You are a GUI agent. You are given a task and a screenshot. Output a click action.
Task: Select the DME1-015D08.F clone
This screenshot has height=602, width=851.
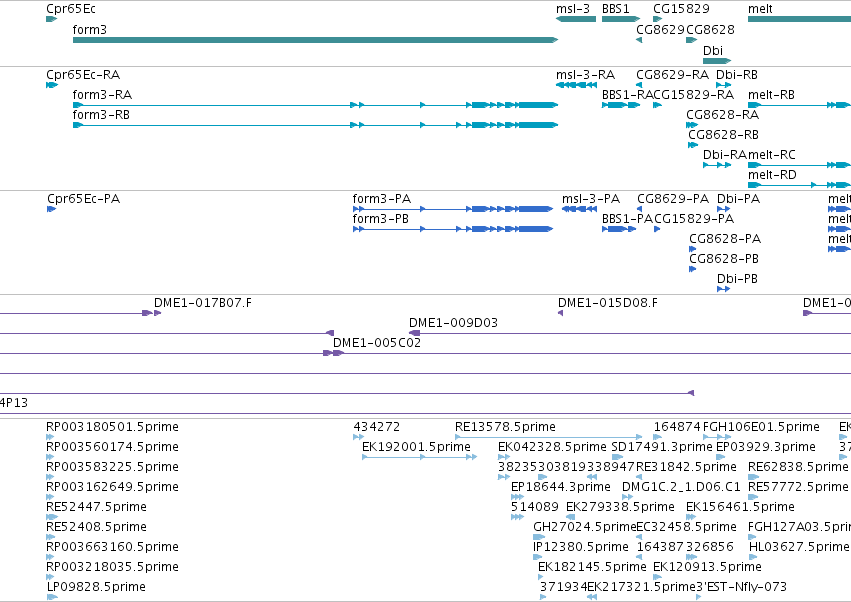click(561, 313)
